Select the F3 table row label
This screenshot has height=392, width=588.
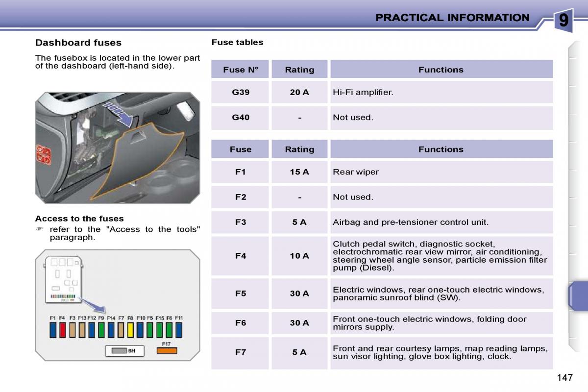[240, 222]
